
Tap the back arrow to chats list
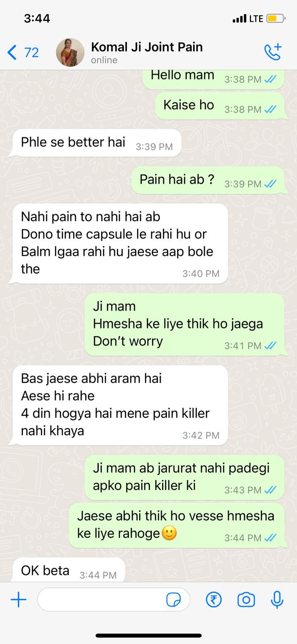coord(12,52)
